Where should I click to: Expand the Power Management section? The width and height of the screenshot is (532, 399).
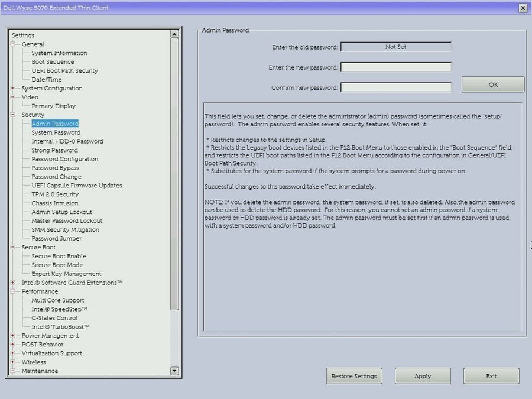click(13, 336)
